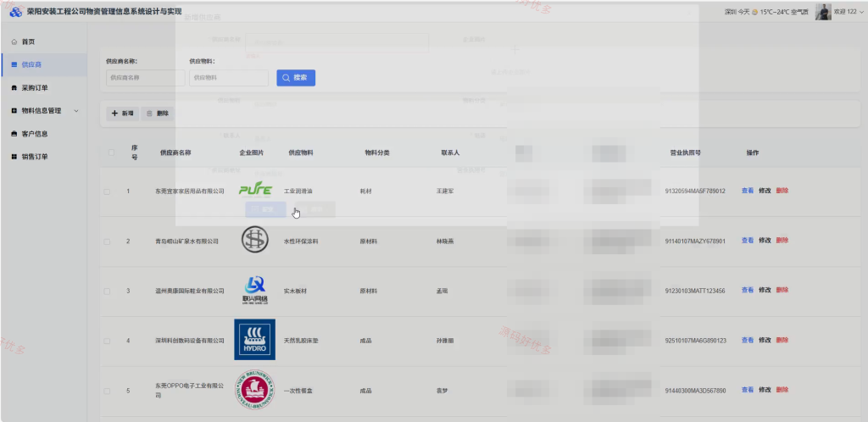The image size is (868, 422).
Task: Check the box for 东莞OPPO电子工业有限公司
Action: coord(107,391)
